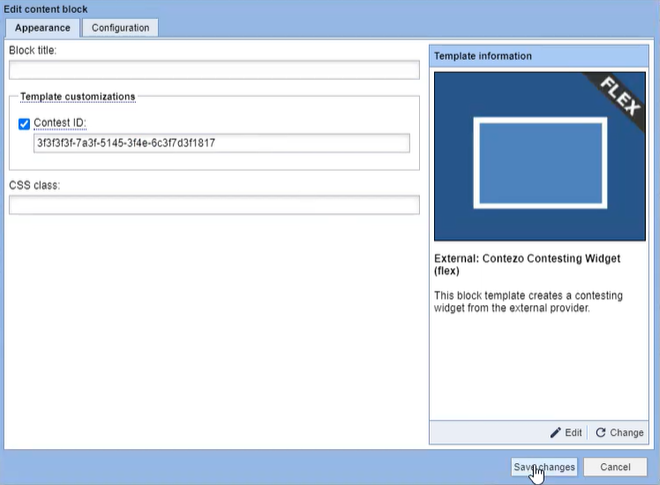
Task: Click the Save changes button
Action: [x=544, y=467]
